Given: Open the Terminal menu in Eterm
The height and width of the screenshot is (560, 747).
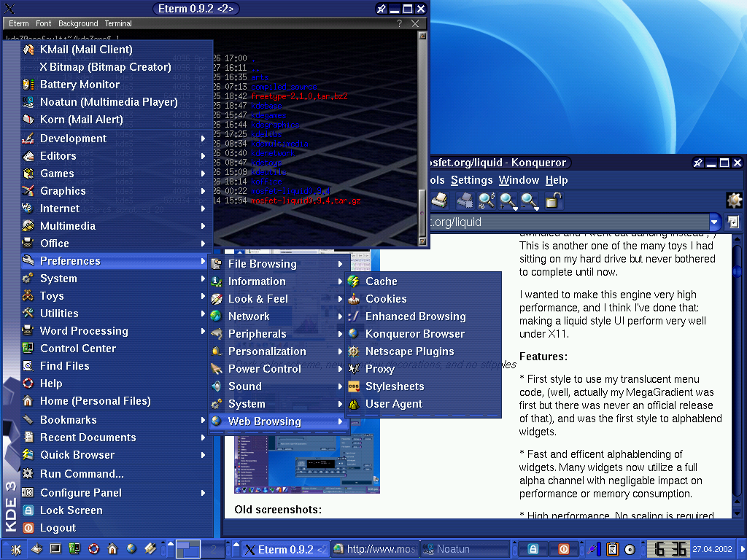Looking at the screenshot, I should [x=118, y=23].
